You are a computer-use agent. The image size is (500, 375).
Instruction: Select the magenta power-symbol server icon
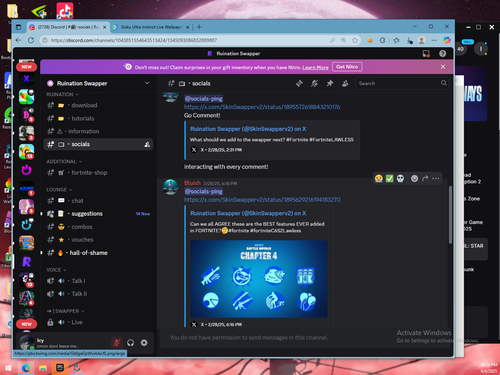click(26, 170)
